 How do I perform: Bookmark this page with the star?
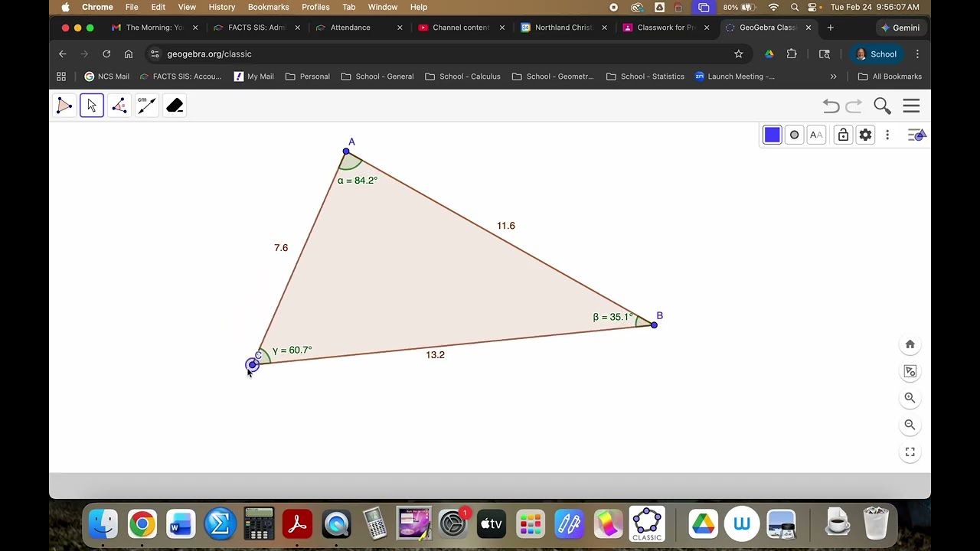coord(739,54)
